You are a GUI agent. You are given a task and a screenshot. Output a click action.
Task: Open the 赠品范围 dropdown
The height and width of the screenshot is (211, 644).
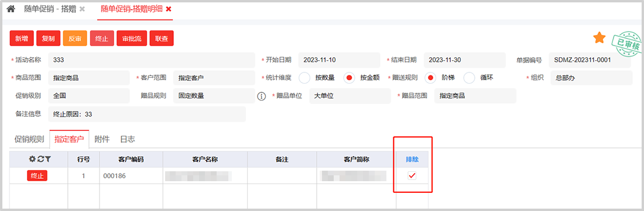[475, 96]
